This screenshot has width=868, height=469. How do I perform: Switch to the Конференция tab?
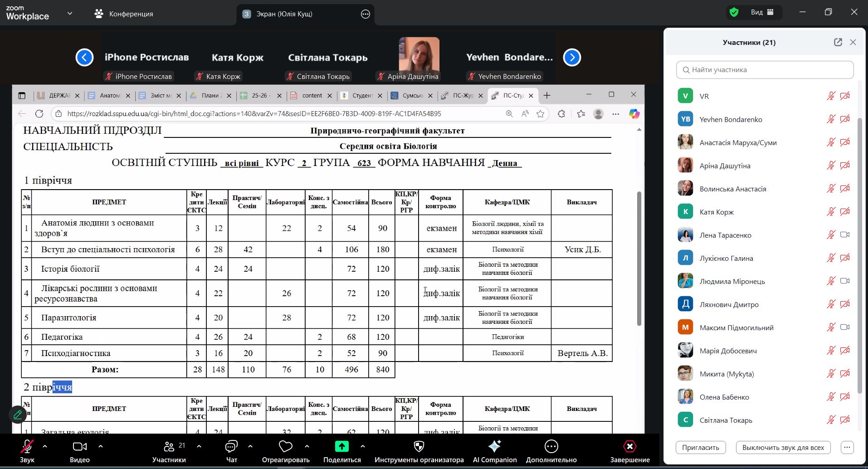click(x=124, y=14)
